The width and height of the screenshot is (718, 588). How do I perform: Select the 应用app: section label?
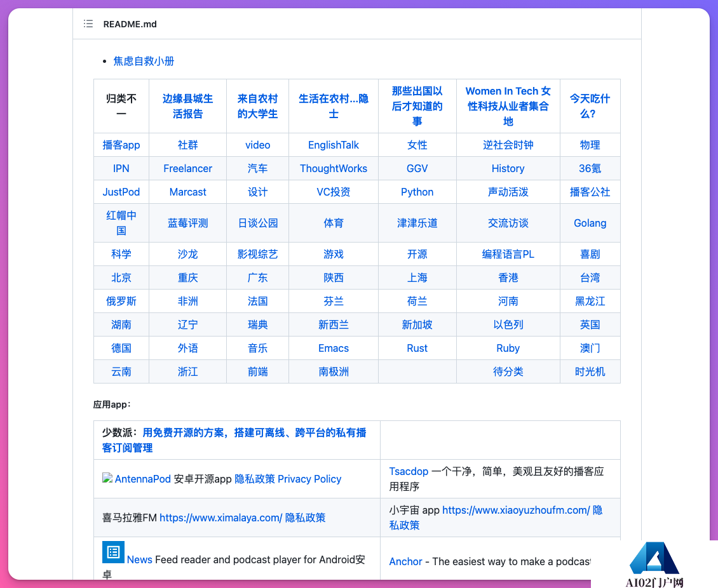tap(112, 404)
